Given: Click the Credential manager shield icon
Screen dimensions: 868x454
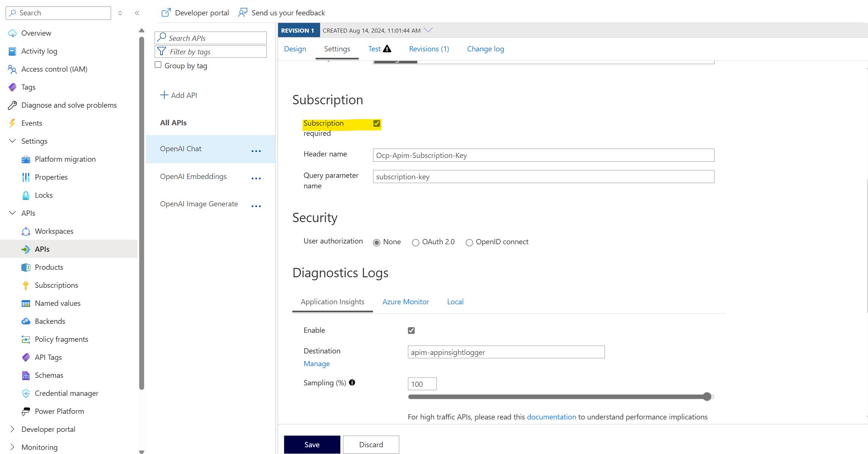Looking at the screenshot, I should coord(26,393).
